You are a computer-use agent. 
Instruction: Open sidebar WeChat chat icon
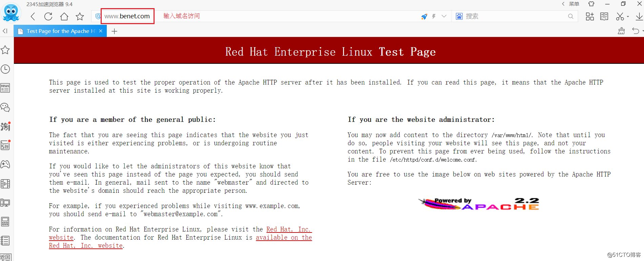(5, 107)
